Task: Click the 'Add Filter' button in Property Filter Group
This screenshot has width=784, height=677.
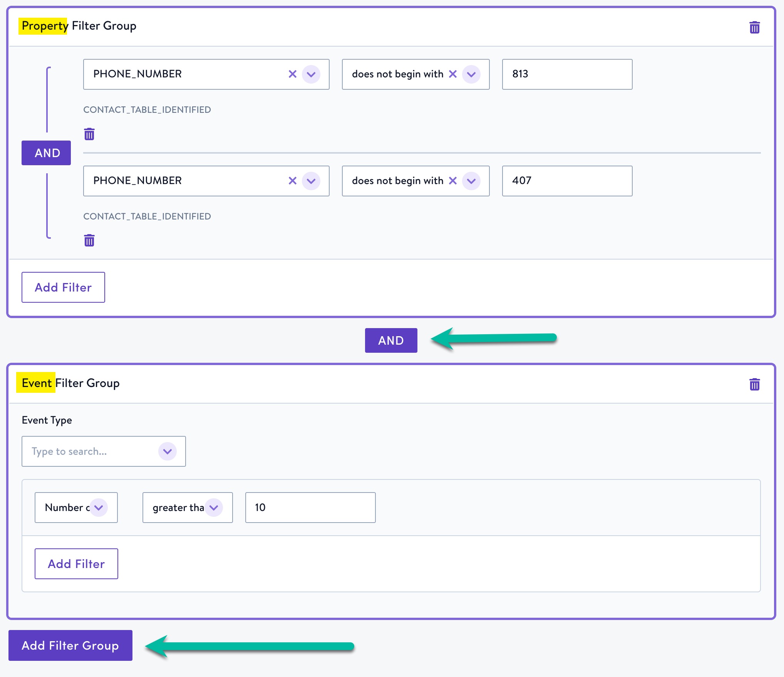Action: (63, 288)
